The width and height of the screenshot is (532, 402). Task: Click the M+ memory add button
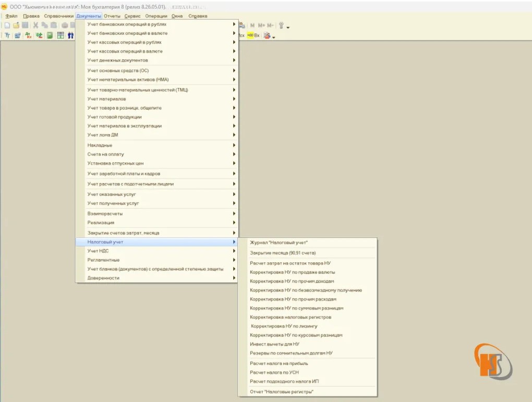[261, 26]
